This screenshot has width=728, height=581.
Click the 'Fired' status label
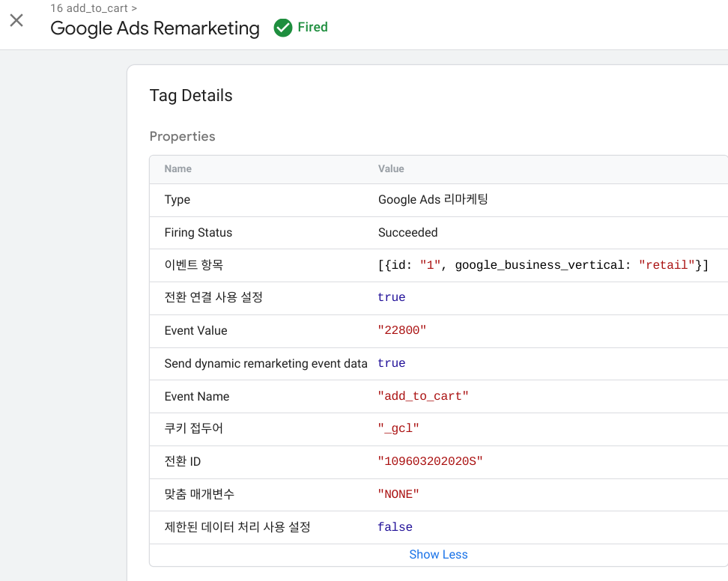click(312, 27)
